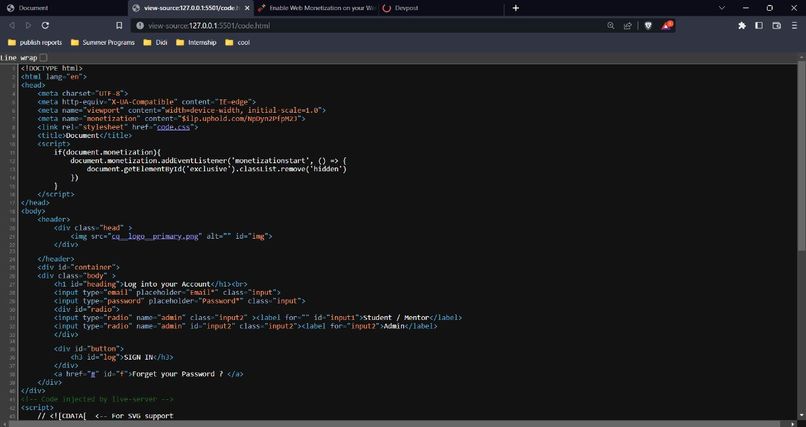Screen dimensions: 806x427
Task: Open the tab search dropdown
Action: (722, 8)
